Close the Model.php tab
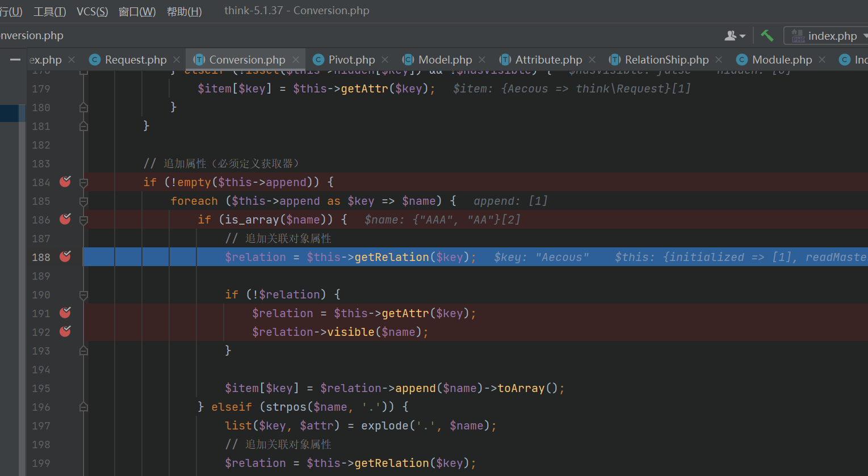This screenshot has height=476, width=868. [x=482, y=60]
